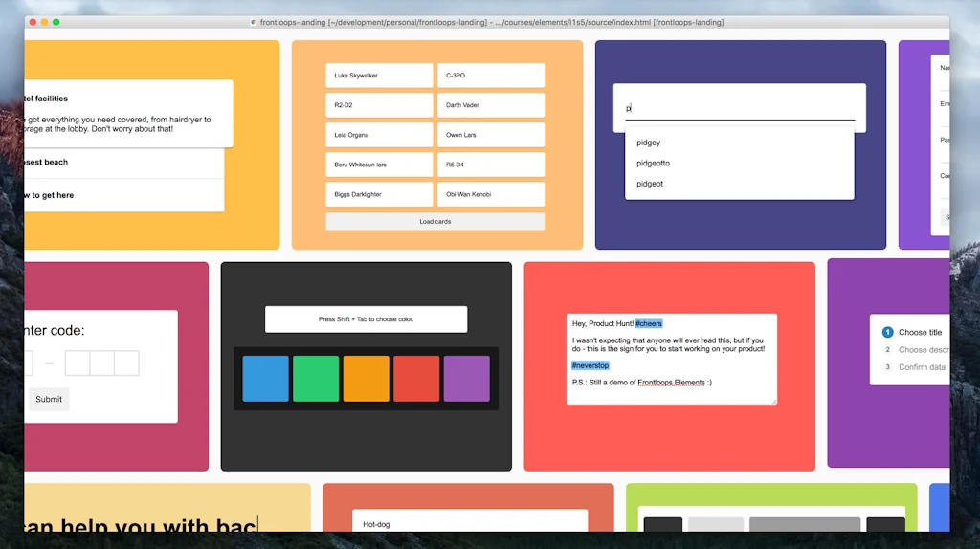
Task: Click the Submit button under the code
Action: pos(49,399)
